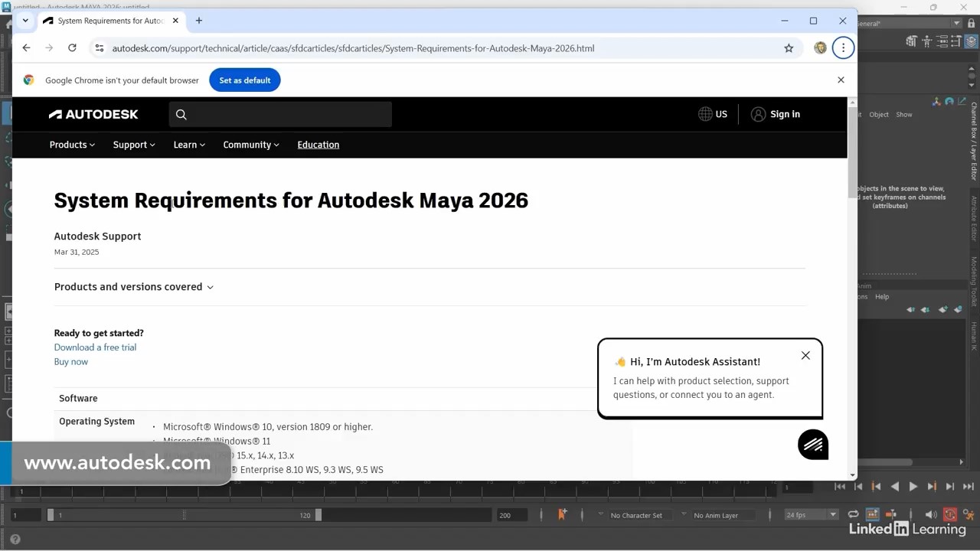Open the Channel Box / Layer Editor tab
Image resolution: width=980 pixels, height=551 pixels.
(x=974, y=141)
